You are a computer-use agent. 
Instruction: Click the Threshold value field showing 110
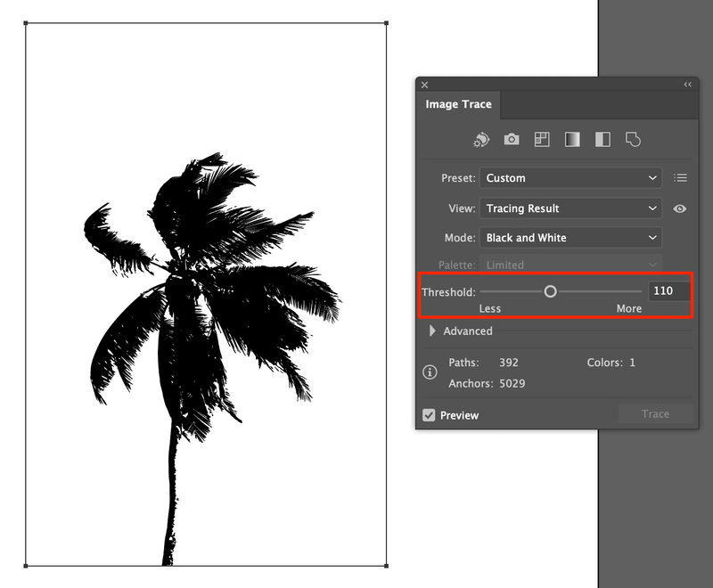click(x=668, y=291)
